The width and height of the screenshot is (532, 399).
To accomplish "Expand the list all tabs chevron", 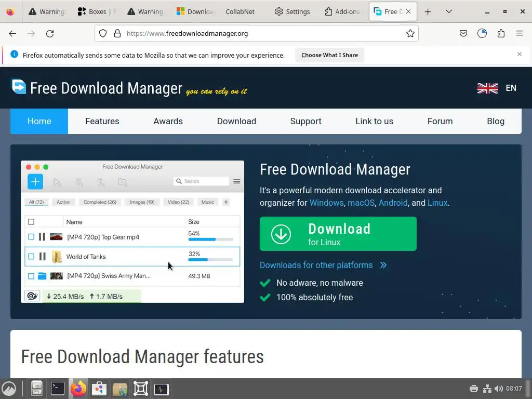I will pos(448,11).
